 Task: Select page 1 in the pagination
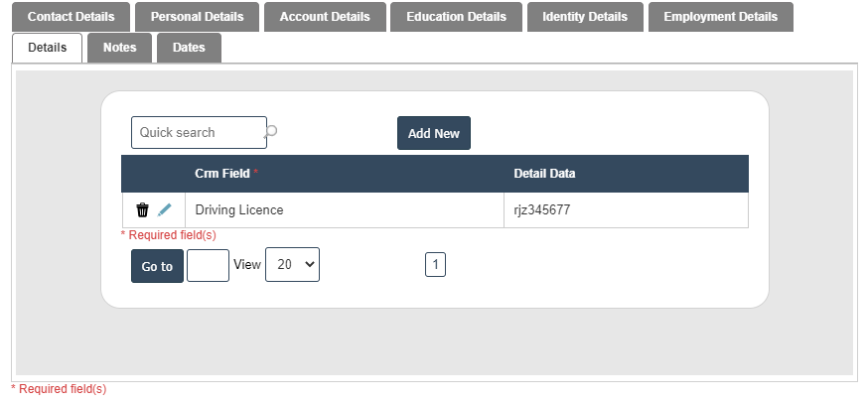436,265
